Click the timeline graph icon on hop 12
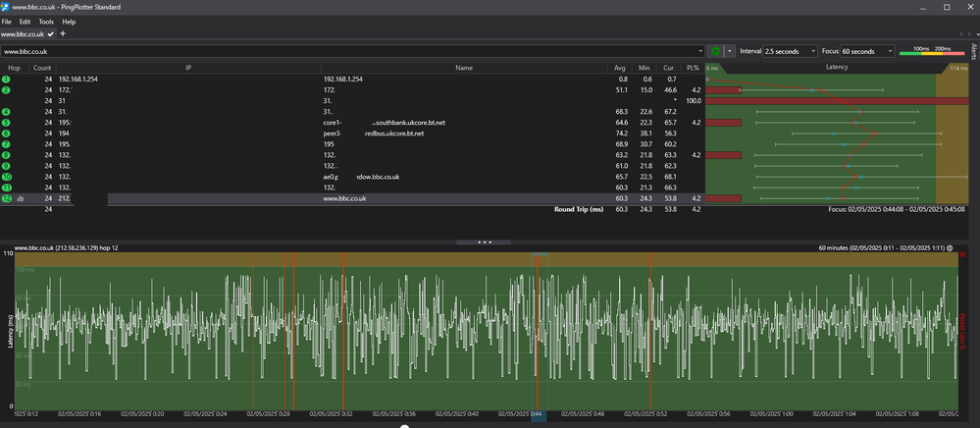Screen dimensions: 980x428 click(x=21, y=198)
